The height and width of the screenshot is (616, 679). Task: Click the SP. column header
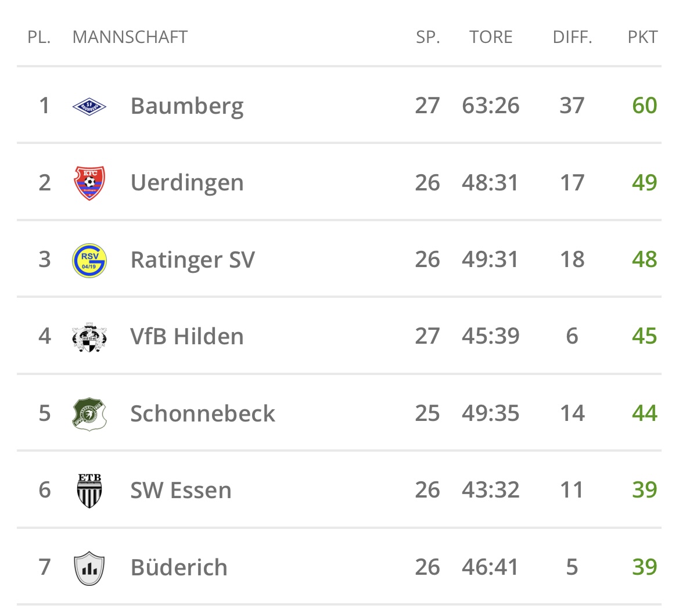[x=428, y=37]
